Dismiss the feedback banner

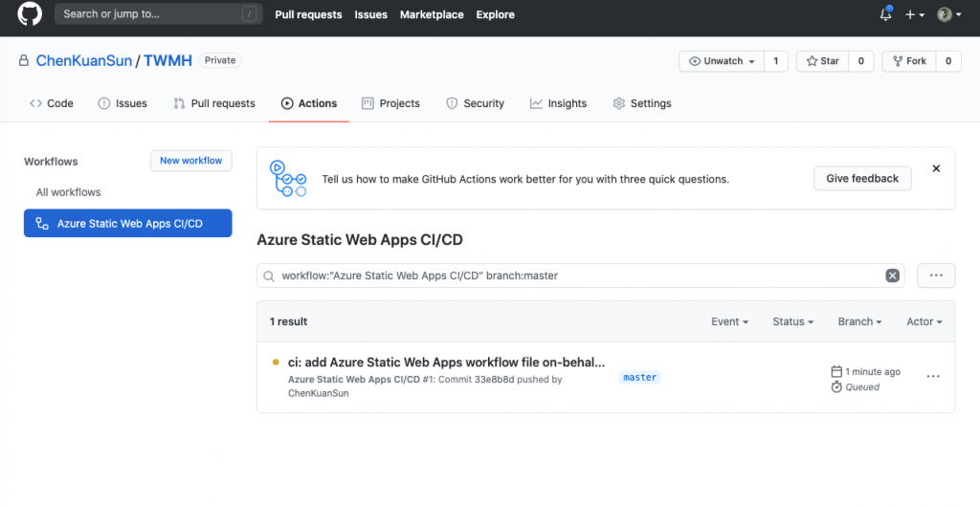936,168
